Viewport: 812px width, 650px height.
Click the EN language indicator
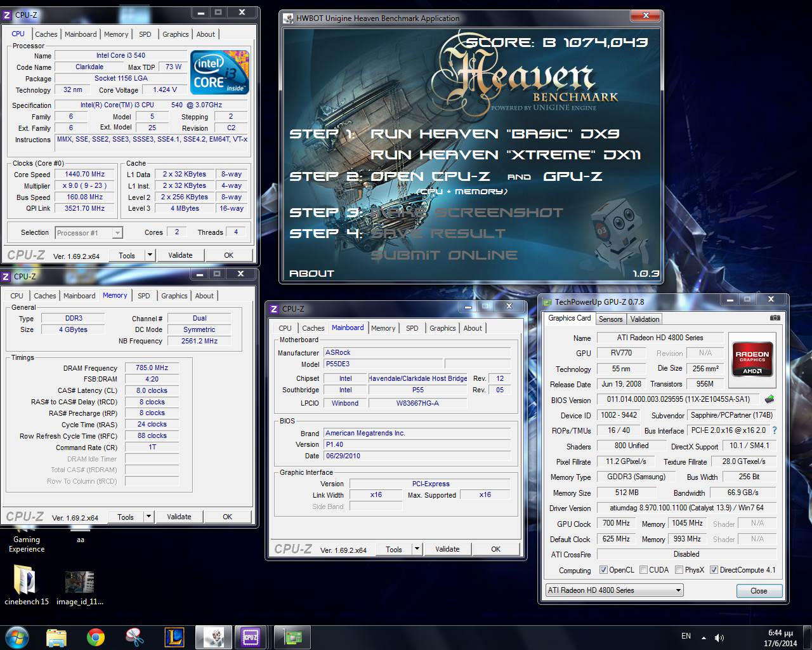pyautogui.click(x=686, y=636)
